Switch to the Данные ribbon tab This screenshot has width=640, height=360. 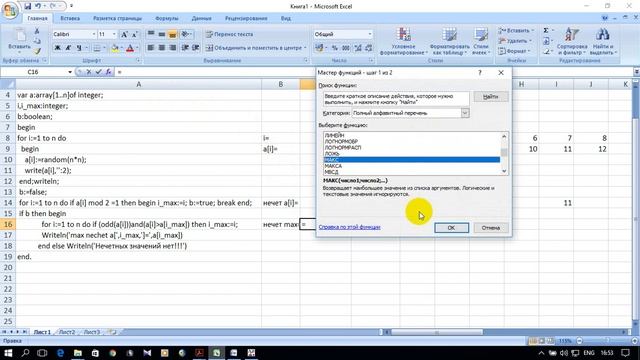(201, 18)
